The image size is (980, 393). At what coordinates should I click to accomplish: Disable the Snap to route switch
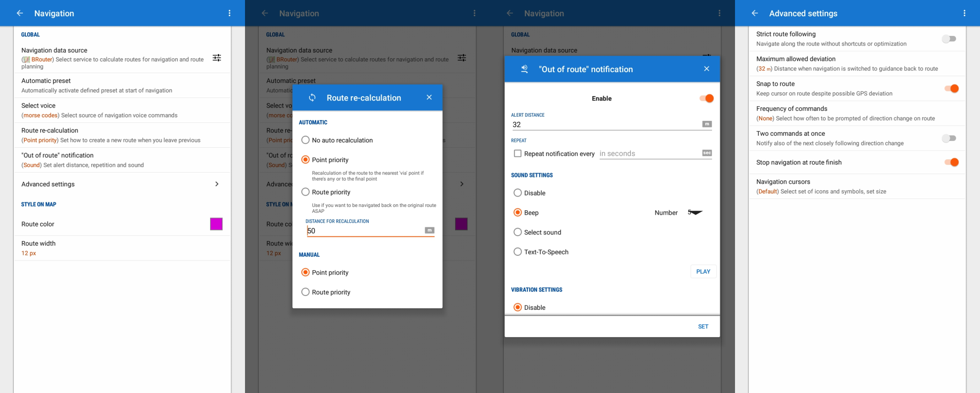pyautogui.click(x=951, y=88)
